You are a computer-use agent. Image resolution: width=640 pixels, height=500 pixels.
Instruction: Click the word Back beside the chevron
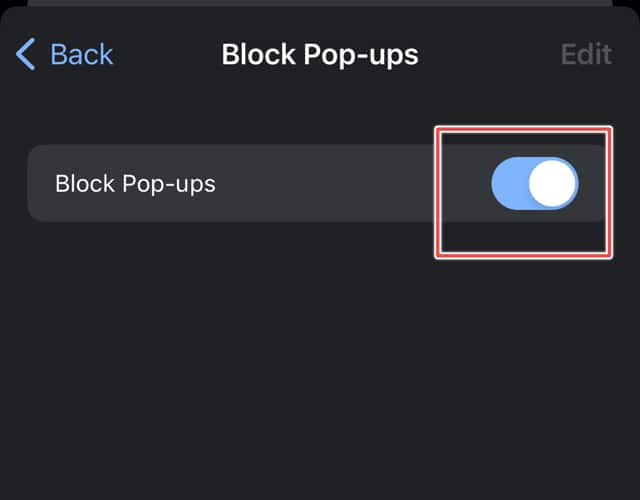click(81, 54)
